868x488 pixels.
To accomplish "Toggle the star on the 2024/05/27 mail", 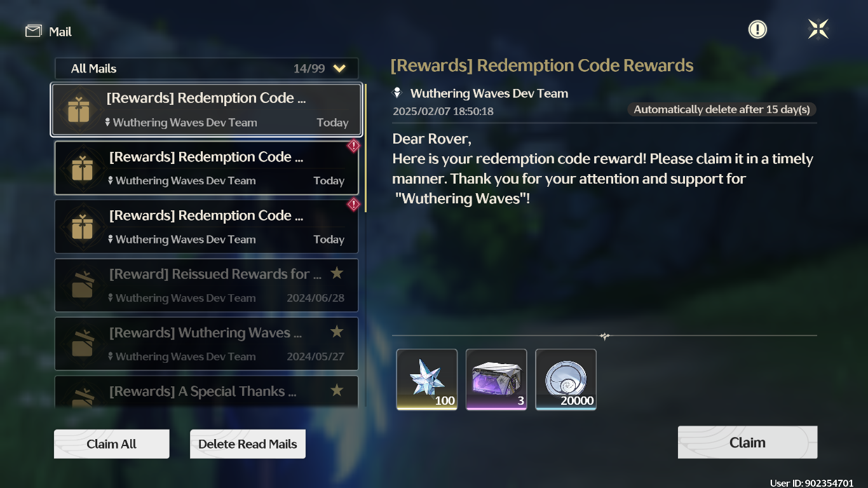I will coord(337,332).
